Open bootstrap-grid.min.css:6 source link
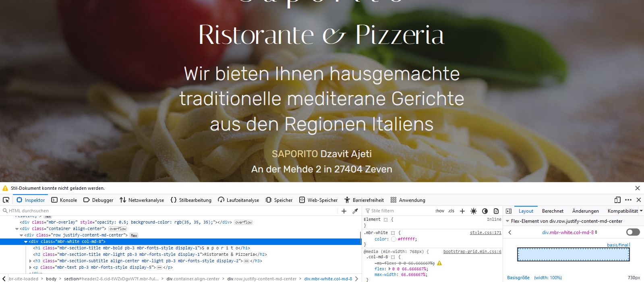 pos(472,252)
